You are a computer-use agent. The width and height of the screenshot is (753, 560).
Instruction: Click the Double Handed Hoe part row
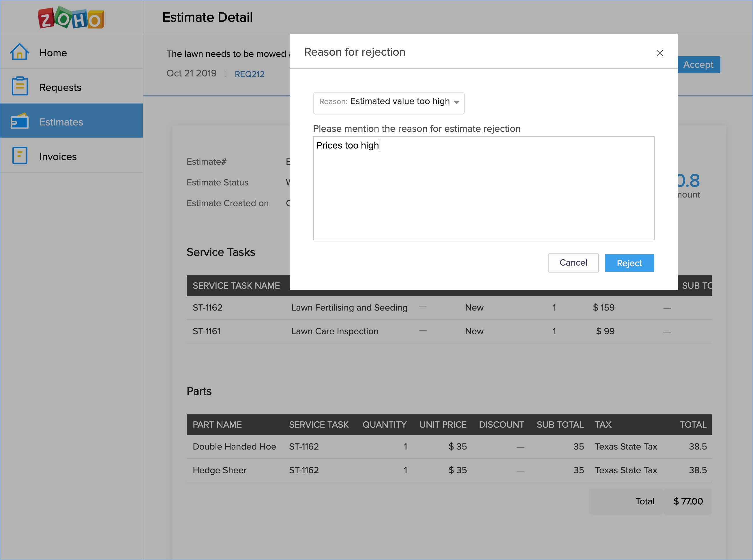tap(234, 446)
